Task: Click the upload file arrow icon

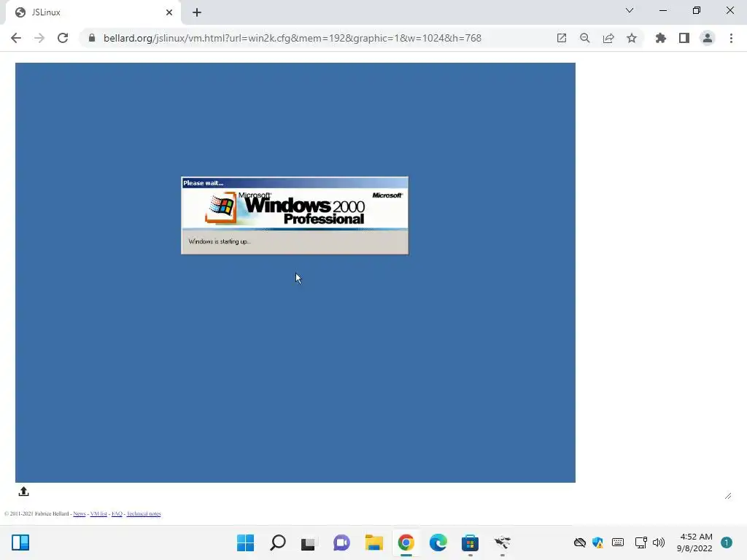Action: click(24, 491)
